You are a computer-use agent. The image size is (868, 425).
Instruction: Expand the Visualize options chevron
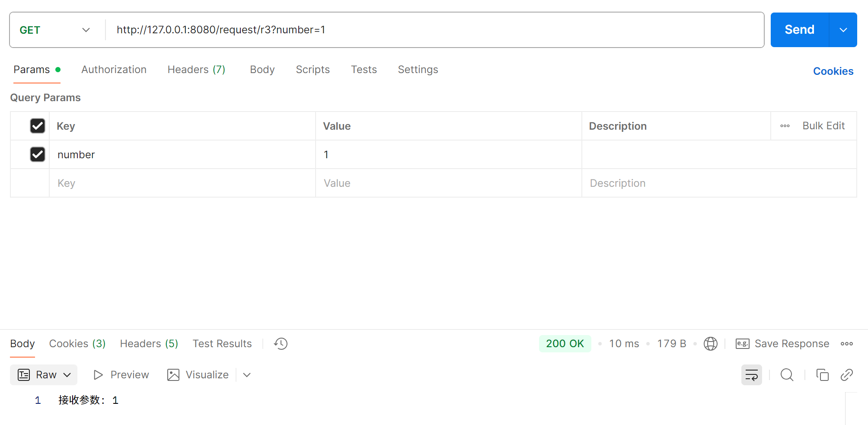247,375
